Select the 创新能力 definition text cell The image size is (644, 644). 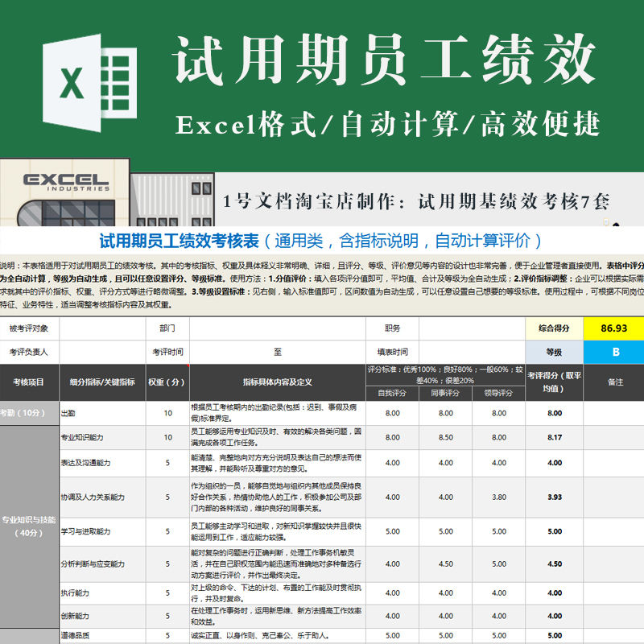tap(278, 616)
